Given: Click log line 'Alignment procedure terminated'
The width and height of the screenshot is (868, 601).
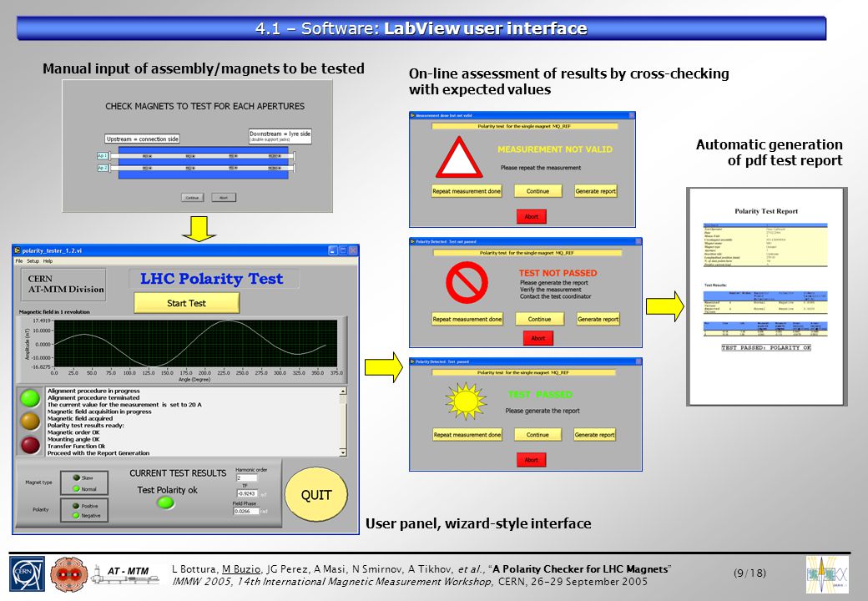Looking at the screenshot, I should coord(93,397).
